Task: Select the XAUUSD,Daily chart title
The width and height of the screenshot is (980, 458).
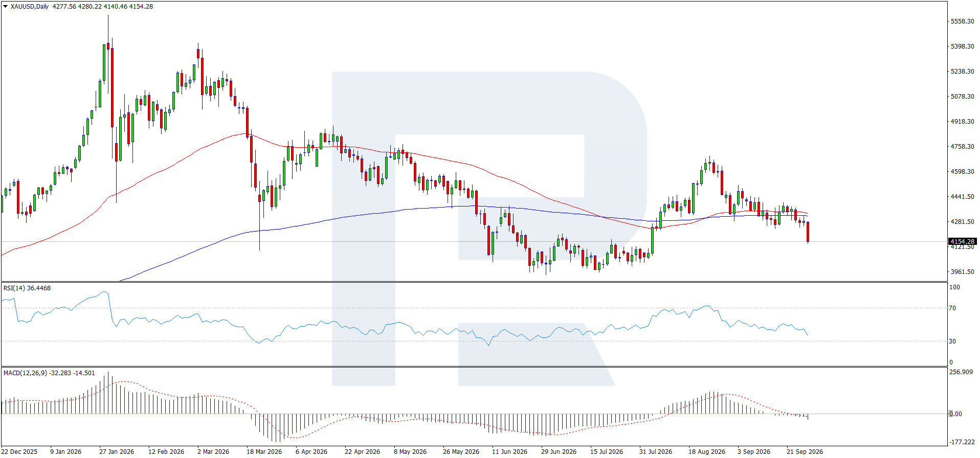Action: 30,7
